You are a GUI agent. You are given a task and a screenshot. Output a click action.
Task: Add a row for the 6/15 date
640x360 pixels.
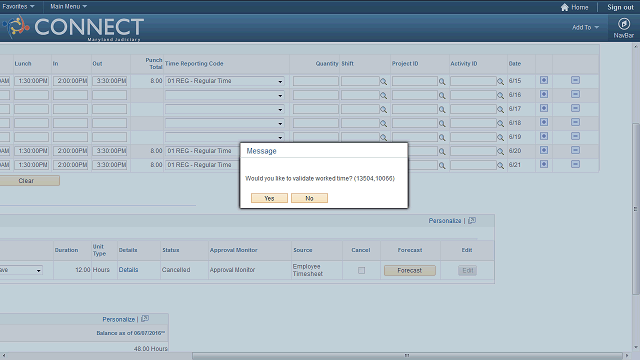click(544, 80)
